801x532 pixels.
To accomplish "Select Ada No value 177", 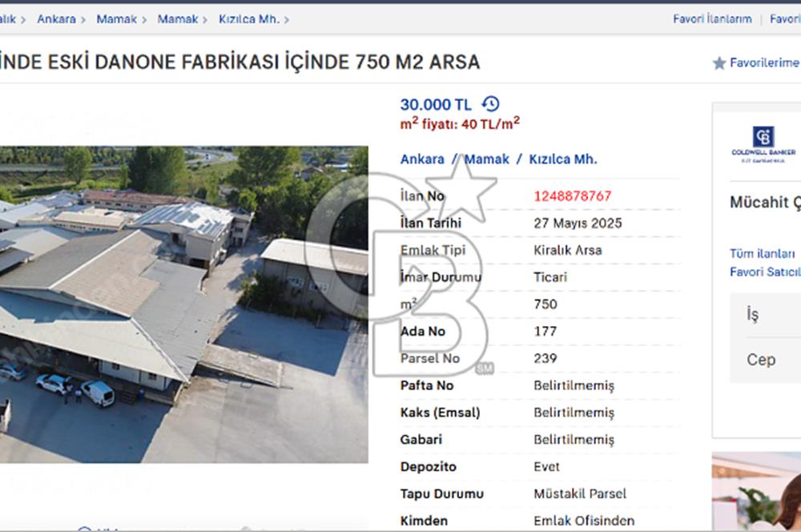I will 545,332.
